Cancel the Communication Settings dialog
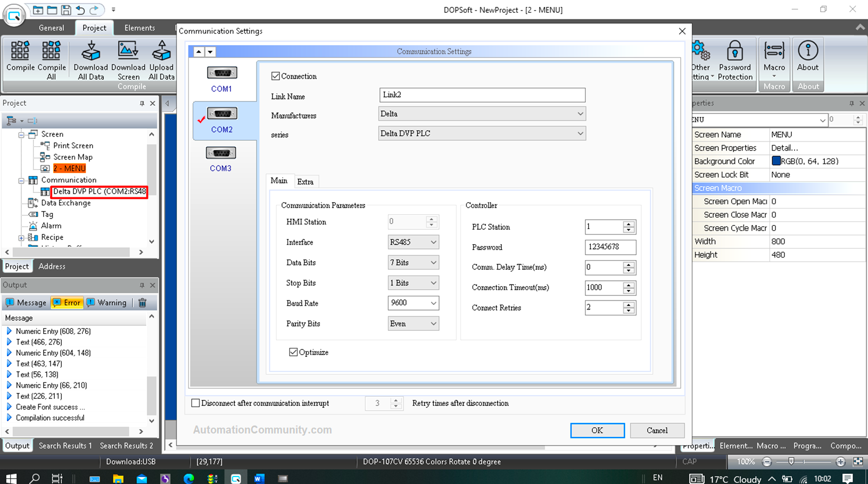The image size is (868, 484). [657, 430]
